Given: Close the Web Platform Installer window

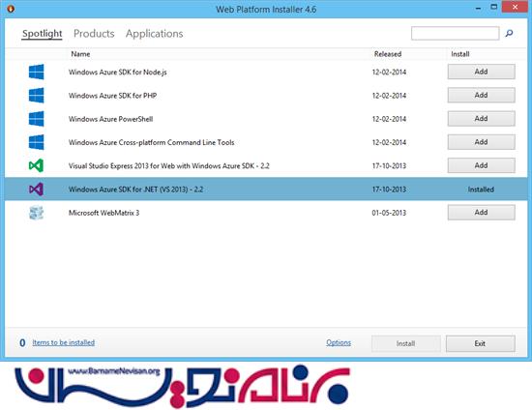Looking at the screenshot, I should [515, 7].
